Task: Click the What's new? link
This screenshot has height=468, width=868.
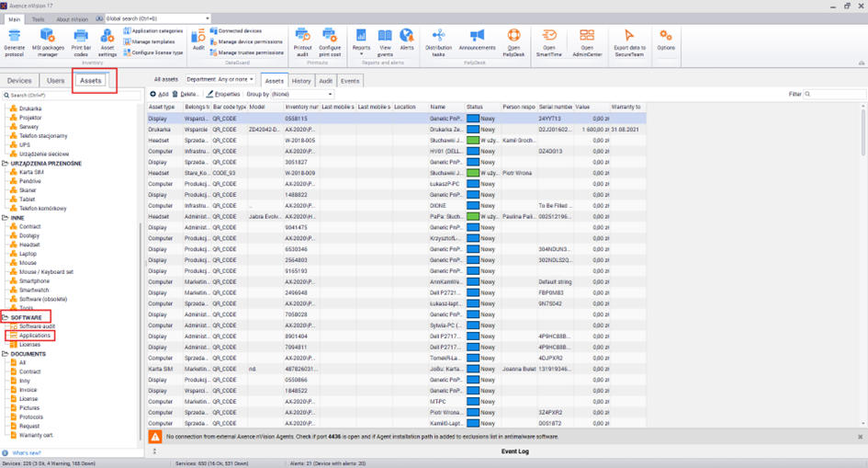Action: coord(26,452)
